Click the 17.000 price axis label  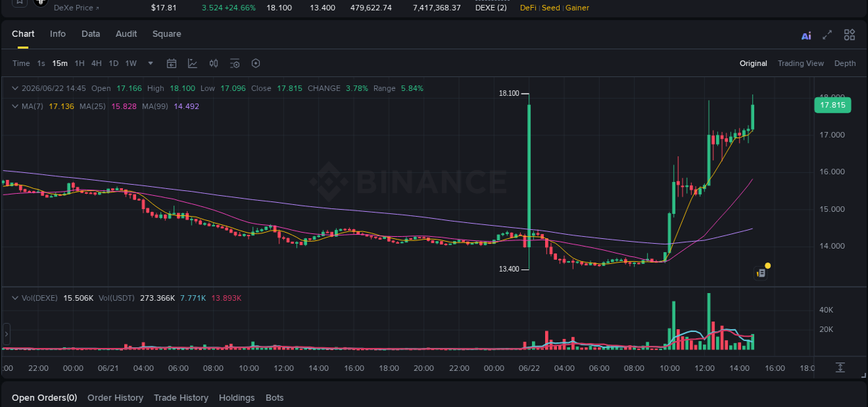[x=833, y=135]
